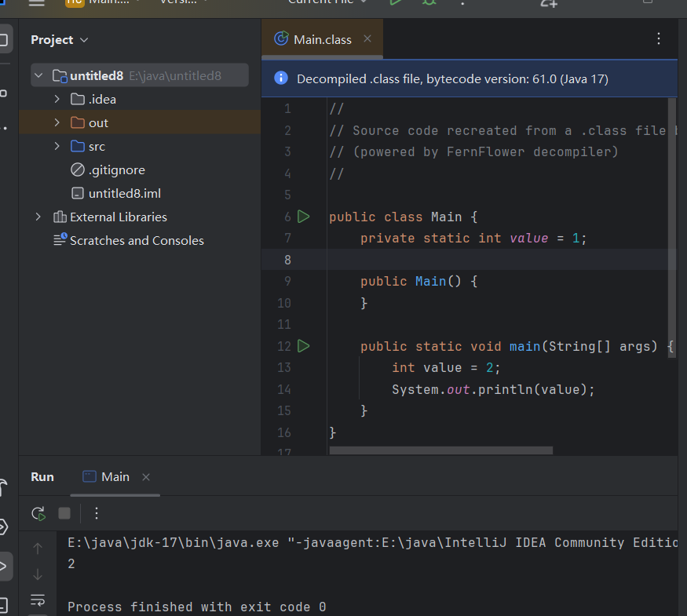Rerun Main using the rerun icon
This screenshot has width=687, height=616.
click(38, 513)
